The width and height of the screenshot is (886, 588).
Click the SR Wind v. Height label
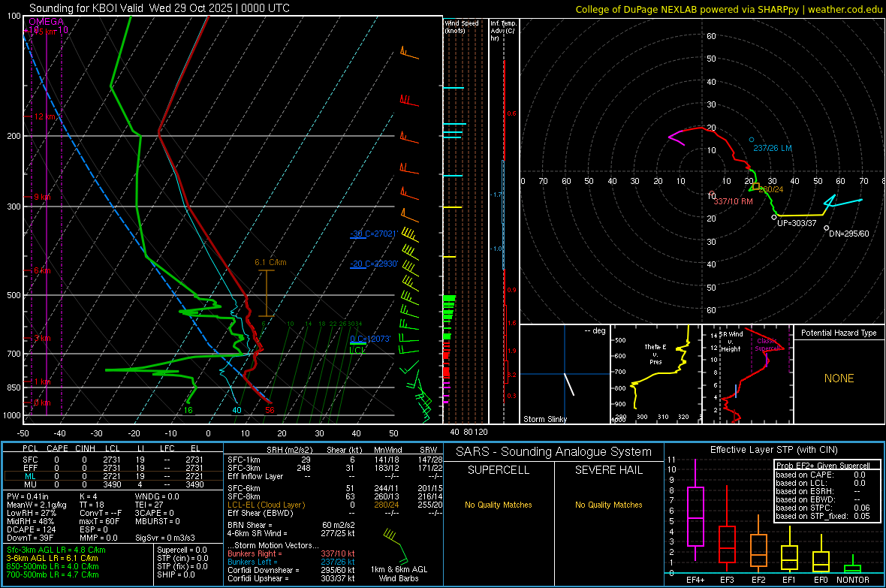pyautogui.click(x=731, y=342)
